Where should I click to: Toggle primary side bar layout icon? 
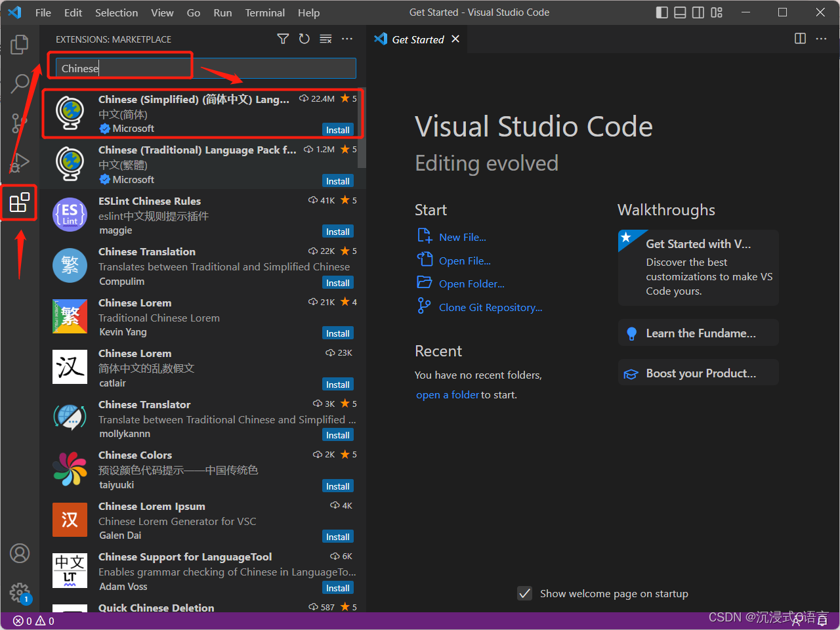coord(662,12)
